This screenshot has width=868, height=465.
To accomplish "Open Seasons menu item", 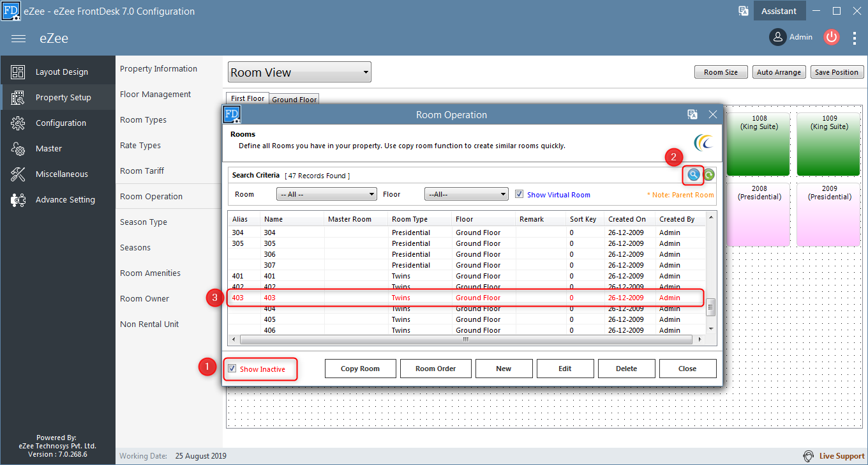I will point(135,247).
